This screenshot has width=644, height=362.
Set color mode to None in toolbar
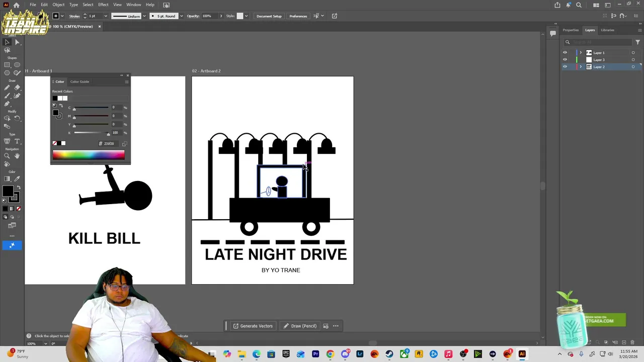pyautogui.click(x=19, y=209)
